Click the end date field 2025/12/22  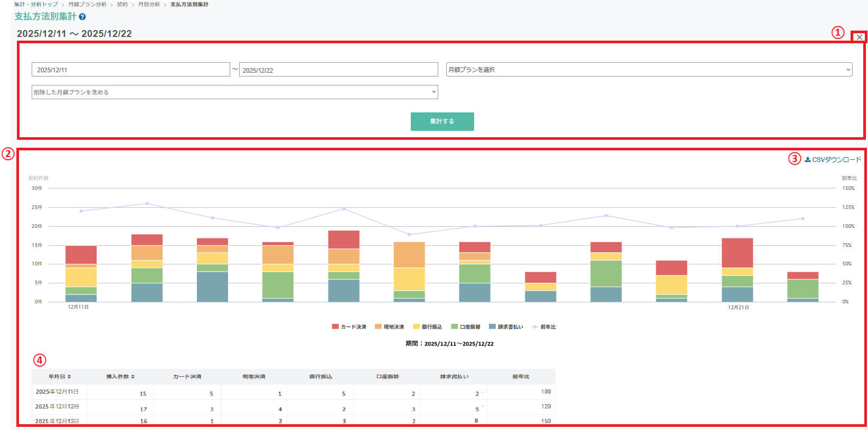[x=338, y=70]
